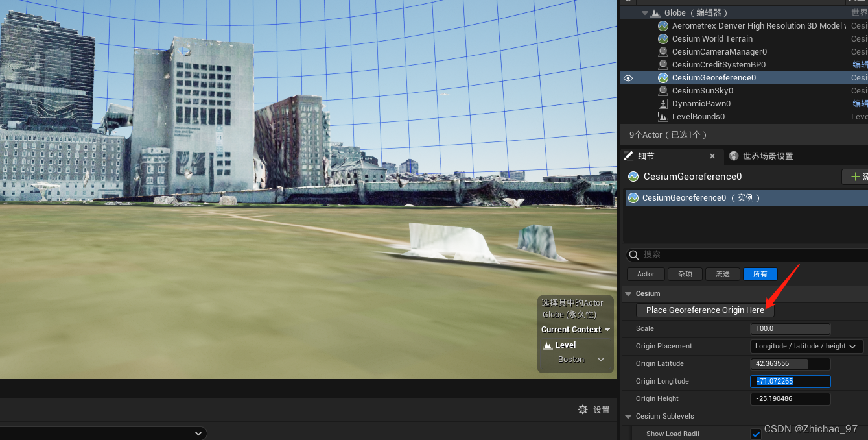
Task: Collapse the Cesium property section
Action: [x=628, y=294]
